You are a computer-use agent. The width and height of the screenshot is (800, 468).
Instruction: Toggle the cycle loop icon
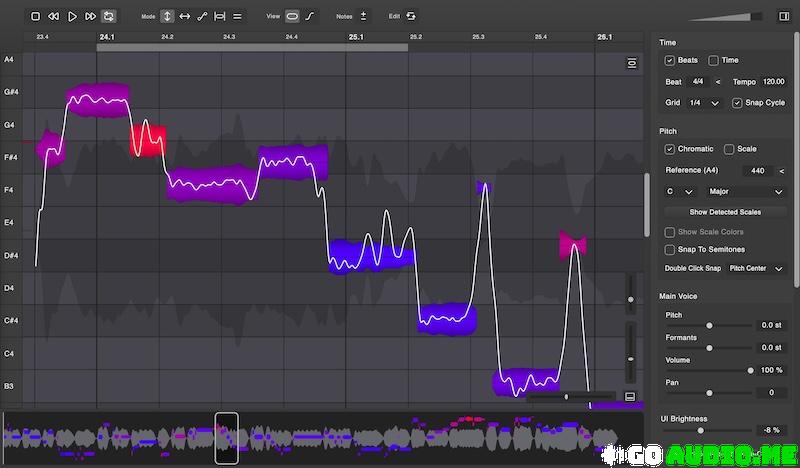pos(108,16)
